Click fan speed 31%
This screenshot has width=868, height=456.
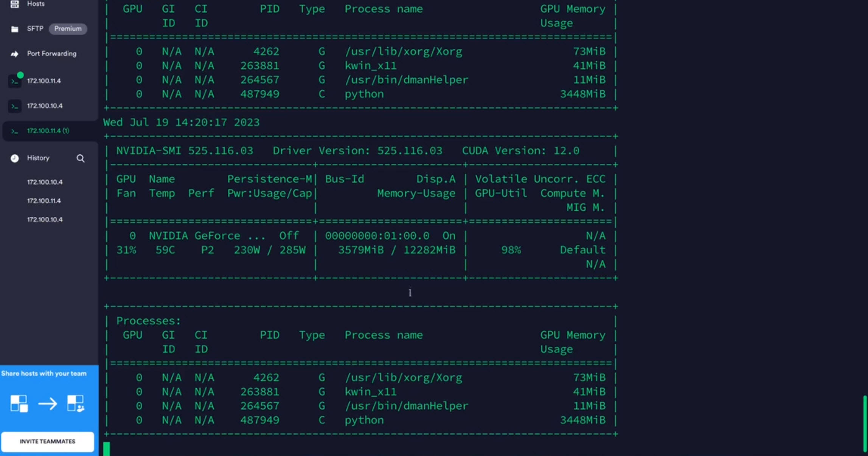126,250
